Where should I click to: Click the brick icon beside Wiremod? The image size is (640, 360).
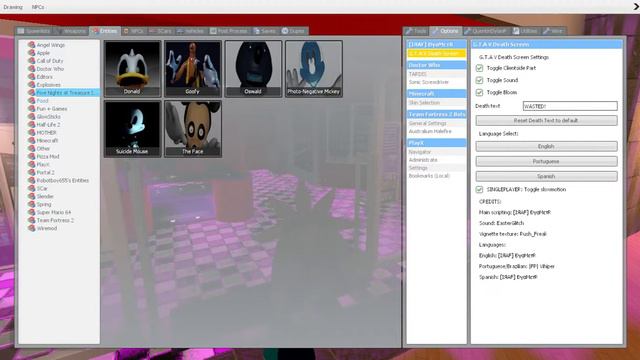pyautogui.click(x=31, y=228)
